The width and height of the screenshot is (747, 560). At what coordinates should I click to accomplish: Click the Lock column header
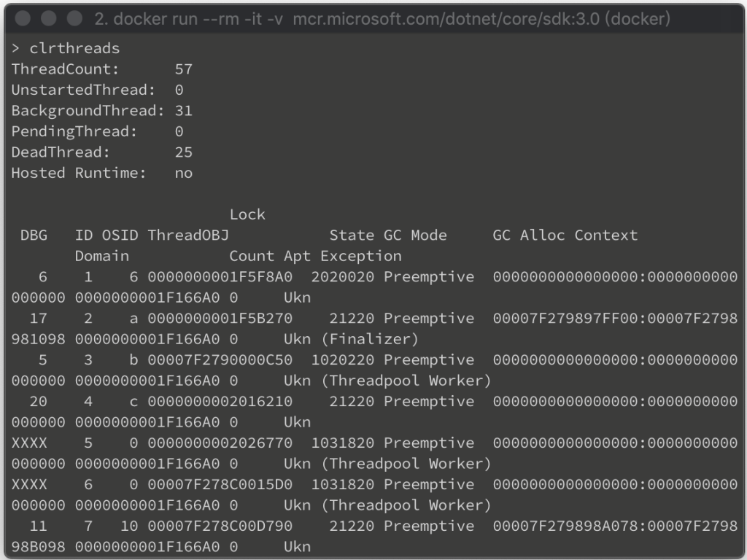(x=247, y=214)
